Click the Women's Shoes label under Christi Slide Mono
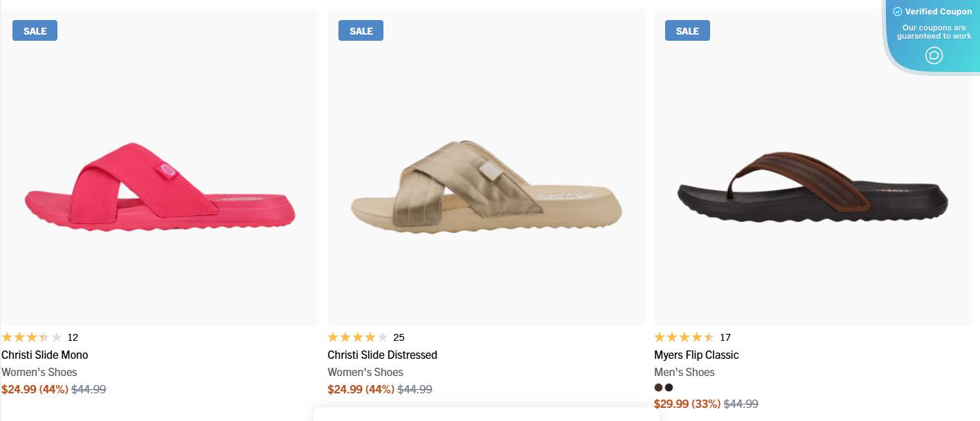Viewport: 980px width, 421px height. [x=39, y=372]
